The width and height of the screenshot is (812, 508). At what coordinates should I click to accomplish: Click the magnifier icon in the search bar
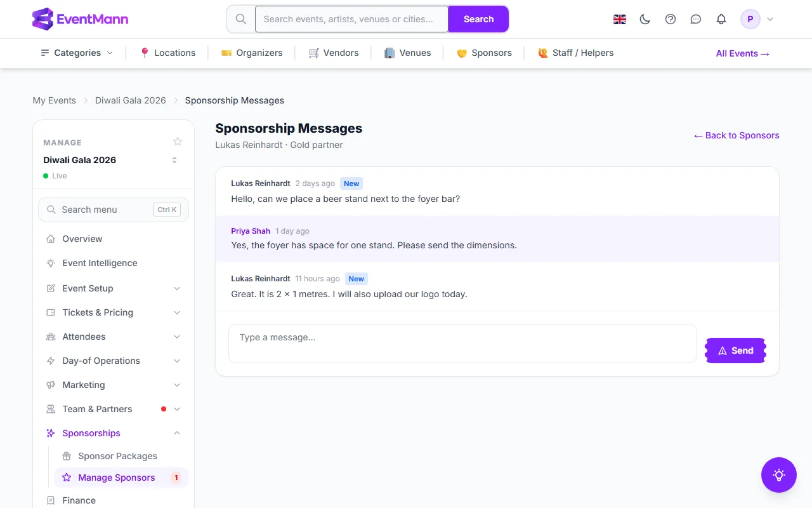click(x=241, y=19)
